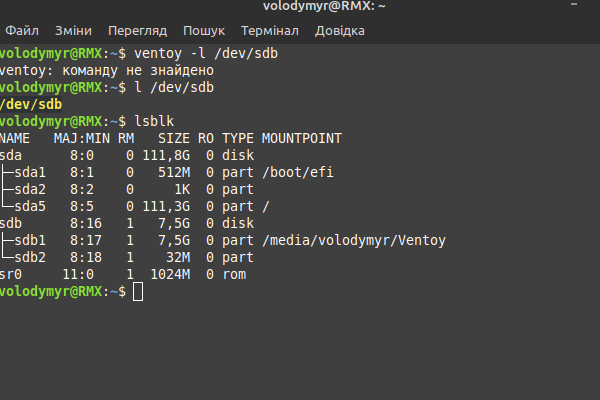Click the rom type entry
Screen dimensions: 600x400
234,274
